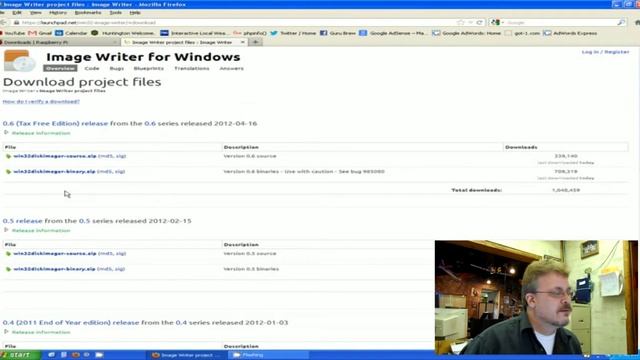Screen dimensions: 640x360
Task: Click the browser back arrow
Action: (3, 22)
